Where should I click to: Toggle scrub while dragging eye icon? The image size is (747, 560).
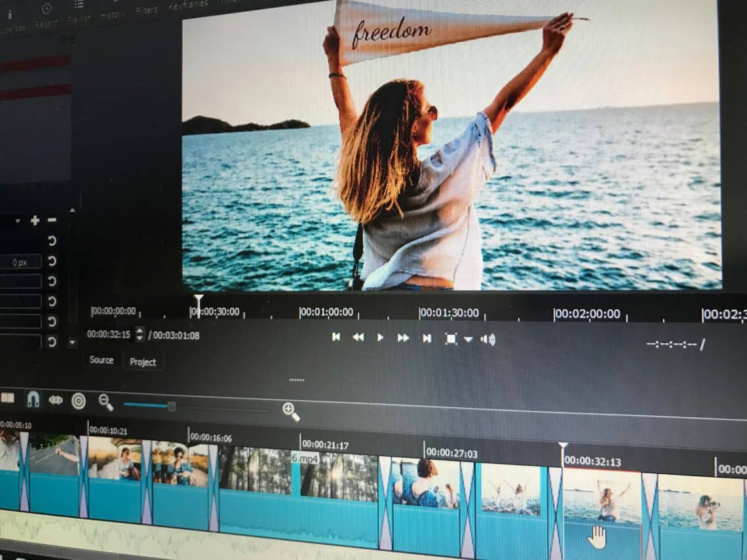[55, 400]
